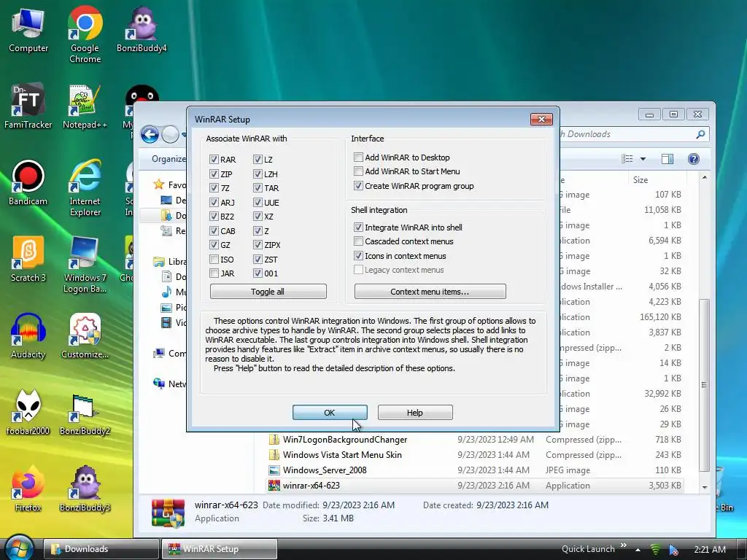This screenshot has width=747, height=560.
Task: Click the 2:21 AM clock
Action: pyautogui.click(x=710, y=550)
